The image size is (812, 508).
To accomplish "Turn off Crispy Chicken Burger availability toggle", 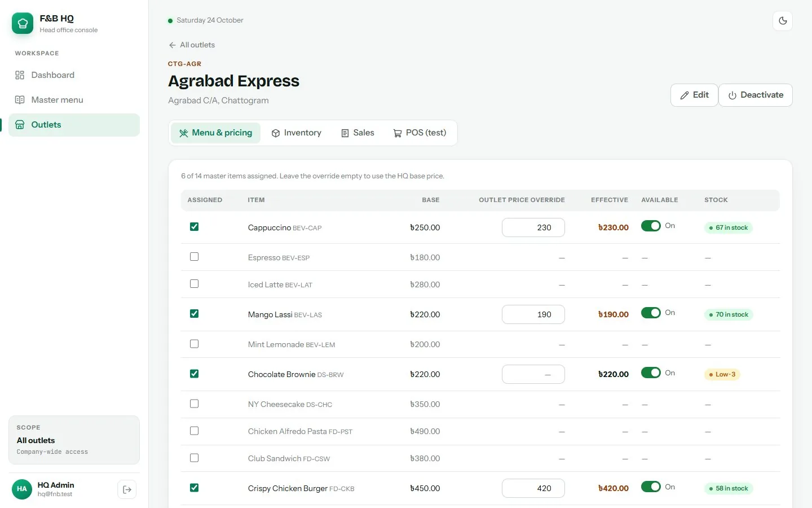I will click(x=651, y=487).
